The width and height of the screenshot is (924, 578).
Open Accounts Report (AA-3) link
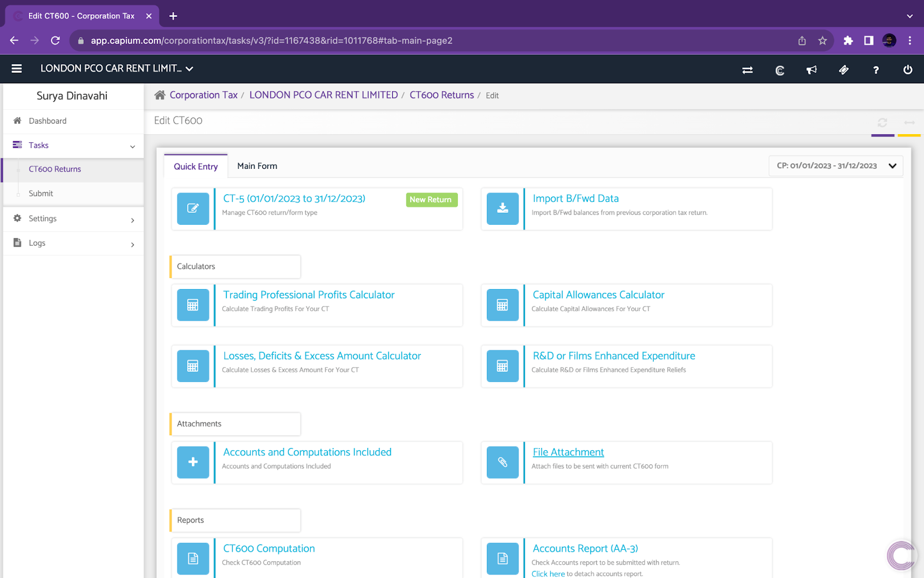click(x=585, y=549)
